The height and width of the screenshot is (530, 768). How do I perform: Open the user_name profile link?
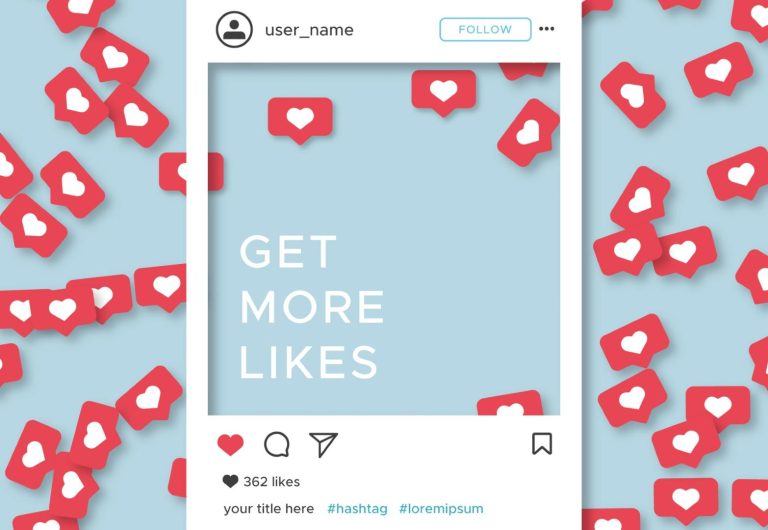pos(309,30)
